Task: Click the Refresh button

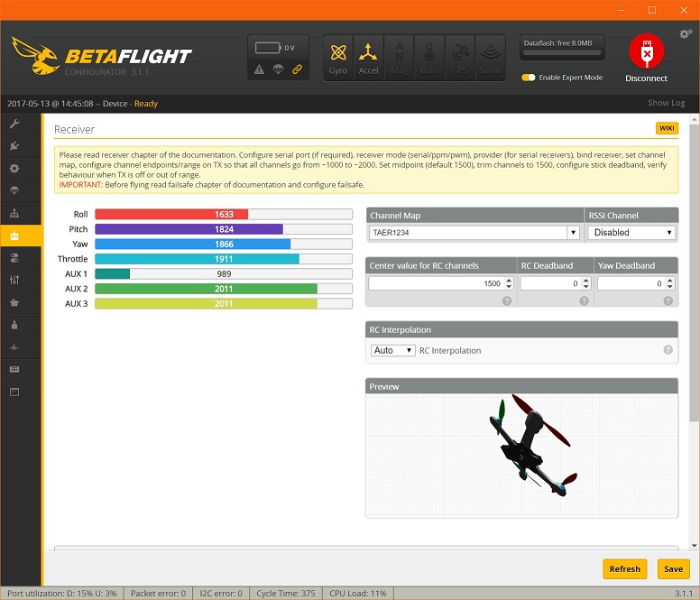Action: coord(625,568)
